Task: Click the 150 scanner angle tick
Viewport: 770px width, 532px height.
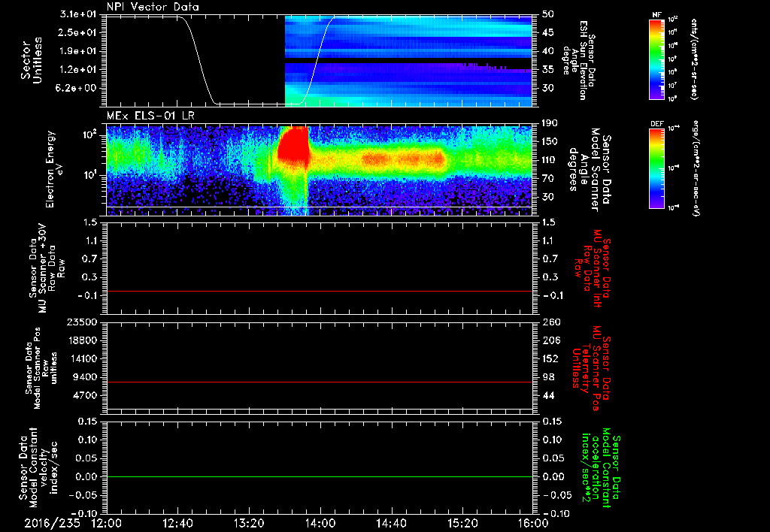Action: click(x=550, y=142)
